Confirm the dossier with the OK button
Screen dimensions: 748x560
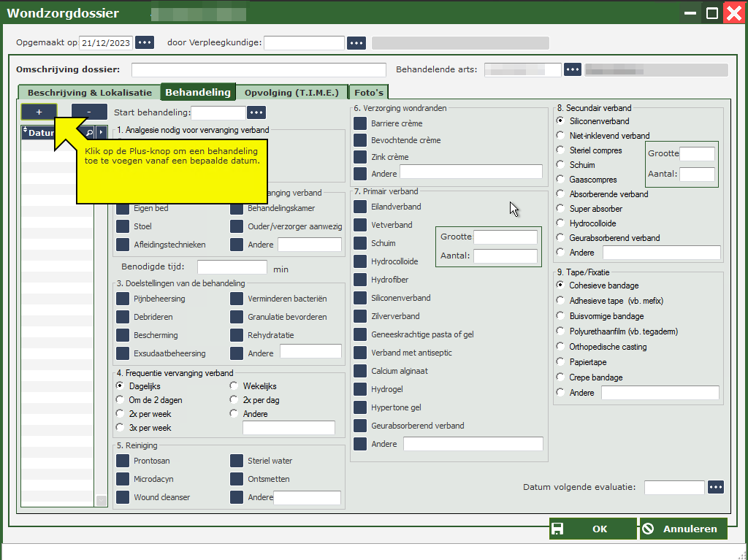click(592, 529)
